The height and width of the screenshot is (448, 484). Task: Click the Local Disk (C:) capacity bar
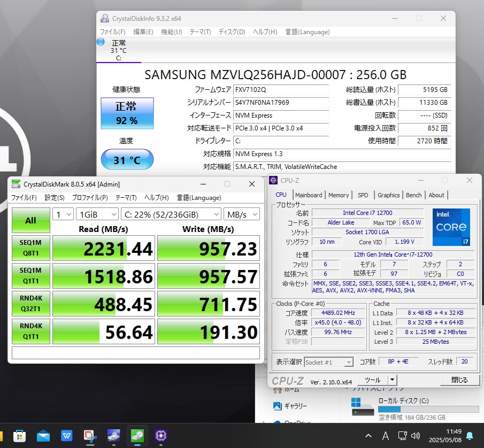428,409
